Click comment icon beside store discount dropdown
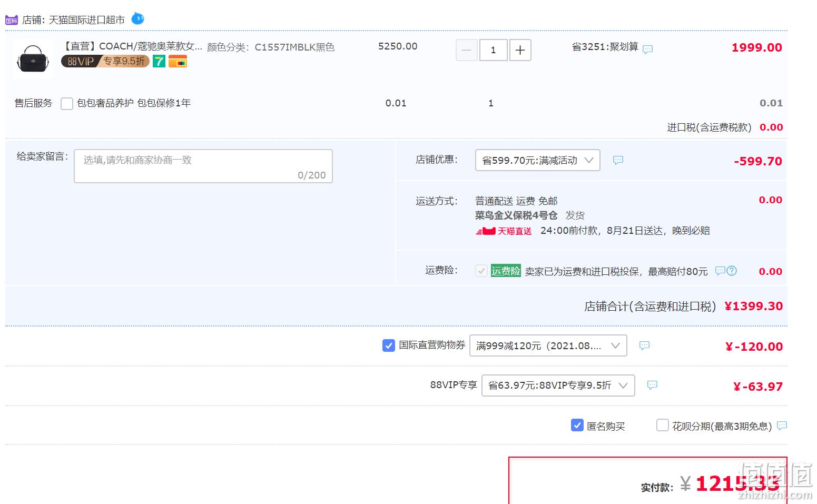The height and width of the screenshot is (504, 817). [x=618, y=160]
